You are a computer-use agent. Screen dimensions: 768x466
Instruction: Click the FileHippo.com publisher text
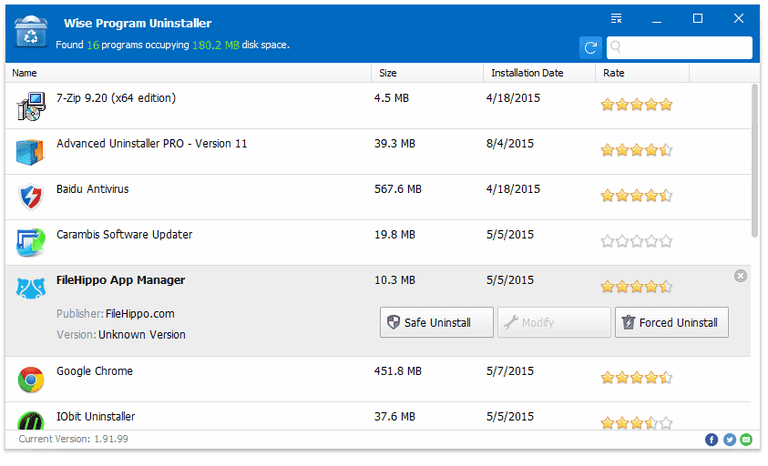140,314
